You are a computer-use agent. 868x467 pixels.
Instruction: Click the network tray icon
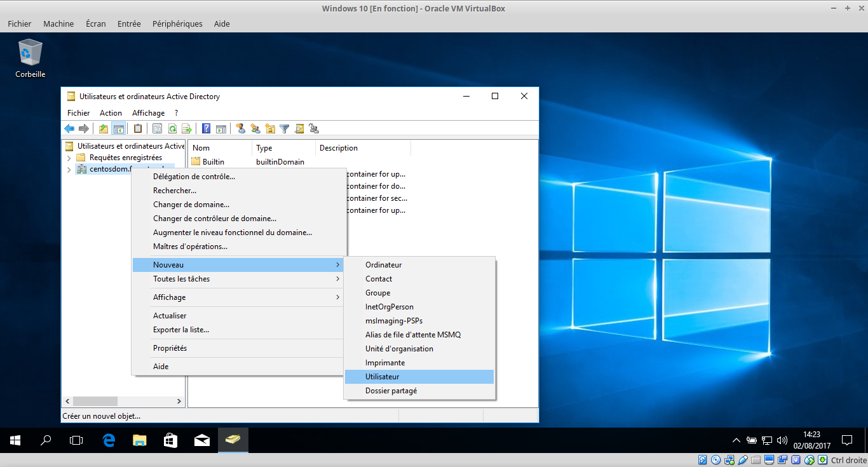pos(767,440)
